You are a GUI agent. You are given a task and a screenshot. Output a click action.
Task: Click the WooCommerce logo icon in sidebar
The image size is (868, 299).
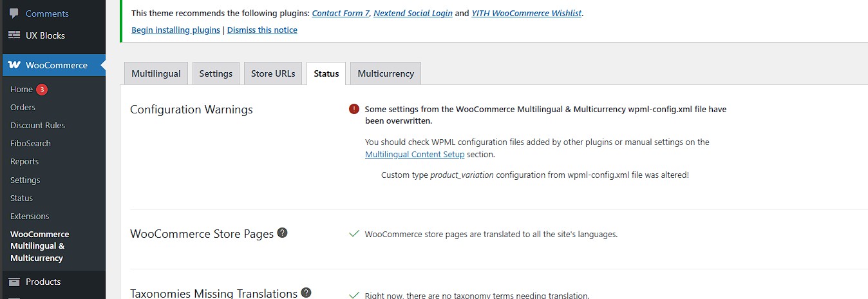14,65
